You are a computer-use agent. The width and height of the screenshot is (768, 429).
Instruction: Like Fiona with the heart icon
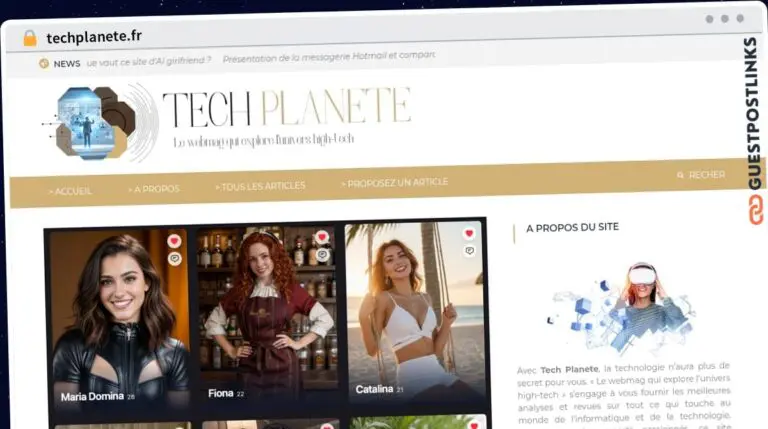(321, 237)
